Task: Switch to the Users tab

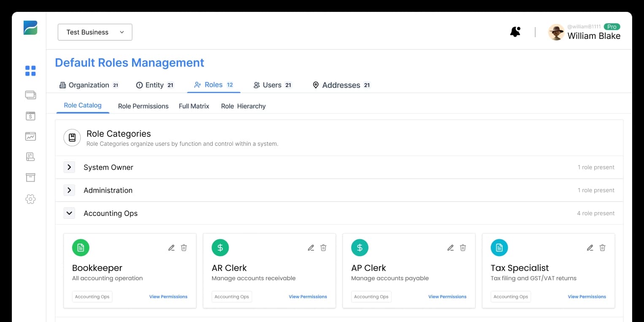Action: pyautogui.click(x=272, y=85)
